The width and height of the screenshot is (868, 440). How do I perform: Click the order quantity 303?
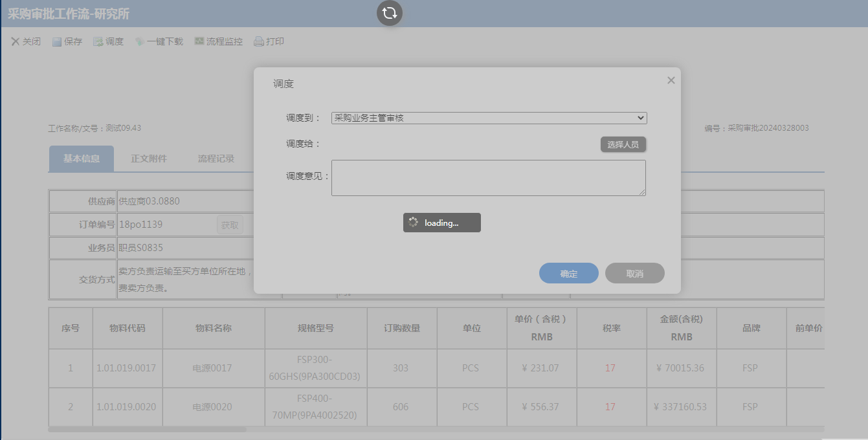(x=401, y=368)
